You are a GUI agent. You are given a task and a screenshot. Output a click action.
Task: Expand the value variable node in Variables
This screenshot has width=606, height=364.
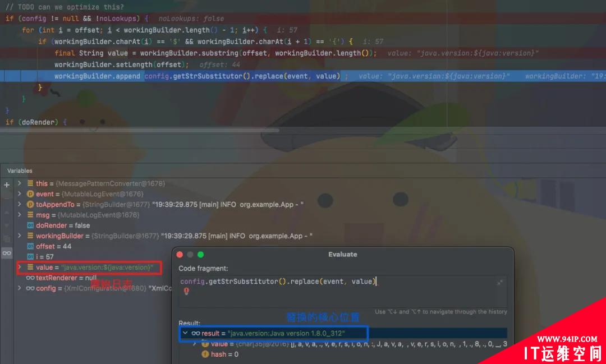[x=19, y=268]
